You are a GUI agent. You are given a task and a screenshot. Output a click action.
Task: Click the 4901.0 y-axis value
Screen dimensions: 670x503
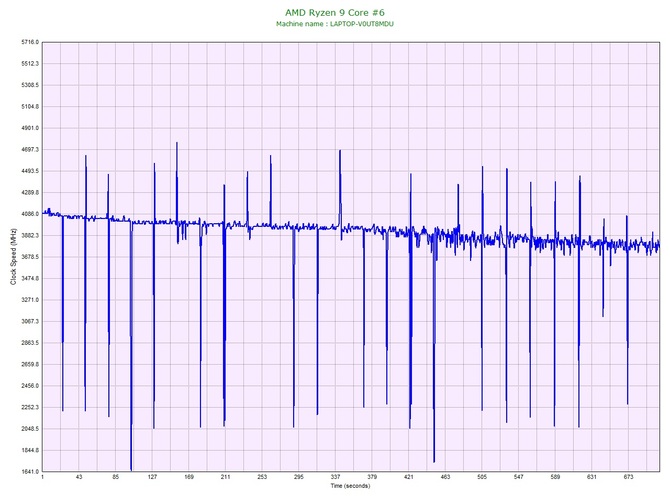click(x=30, y=128)
